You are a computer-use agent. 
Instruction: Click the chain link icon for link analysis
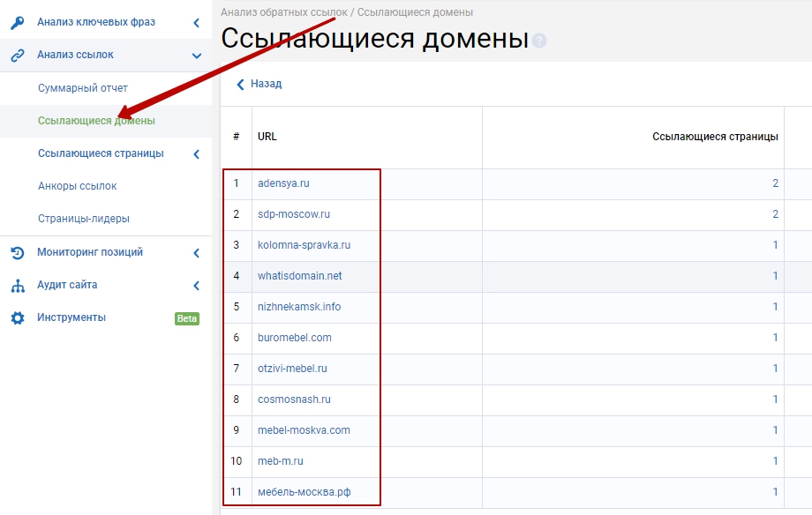tap(18, 56)
